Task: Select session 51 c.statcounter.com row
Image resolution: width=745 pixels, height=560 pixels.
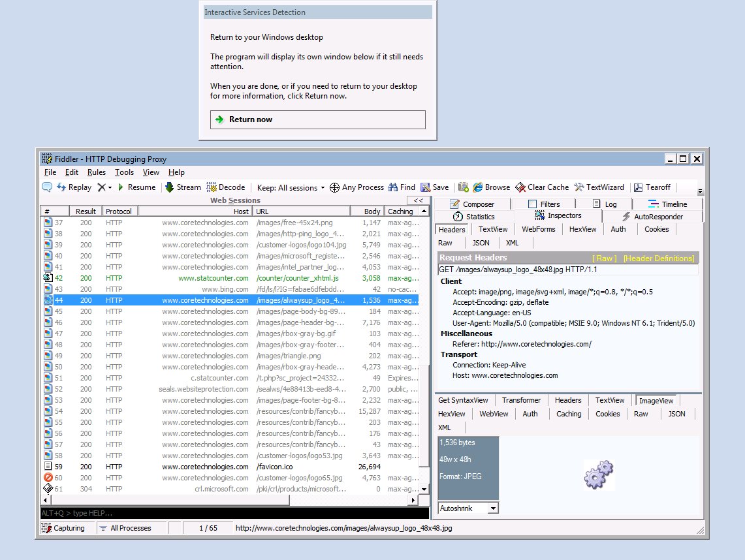Action: [230, 378]
